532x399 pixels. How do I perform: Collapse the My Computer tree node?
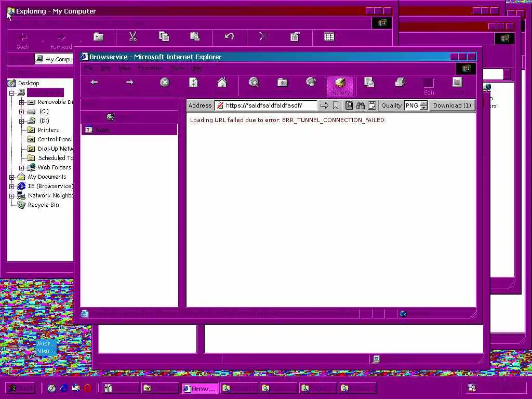12,92
